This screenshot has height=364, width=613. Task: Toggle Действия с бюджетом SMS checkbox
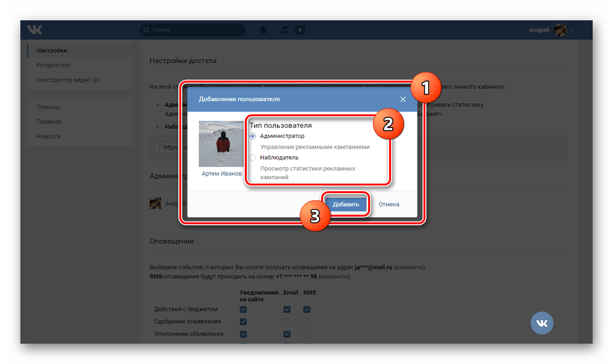[x=307, y=309]
